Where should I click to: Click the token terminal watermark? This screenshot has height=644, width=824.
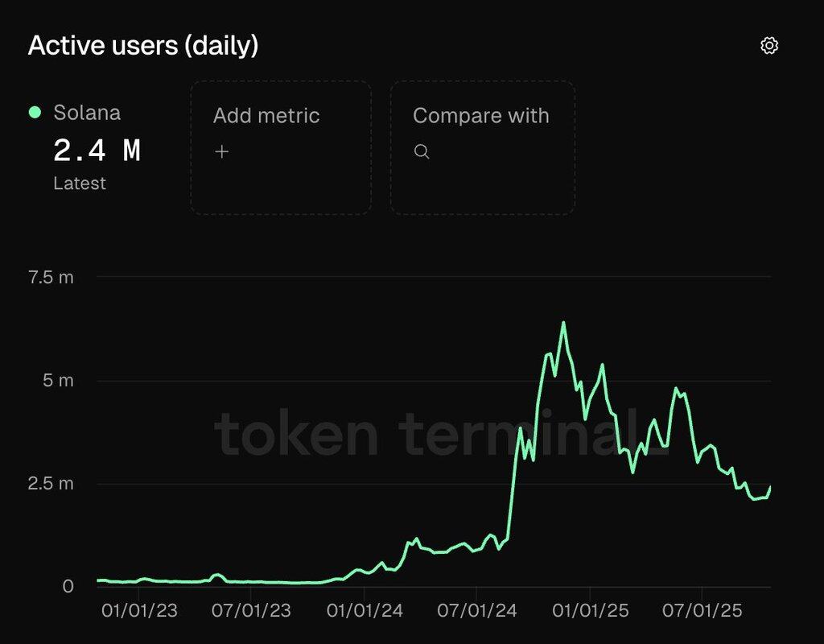pyautogui.click(x=441, y=435)
